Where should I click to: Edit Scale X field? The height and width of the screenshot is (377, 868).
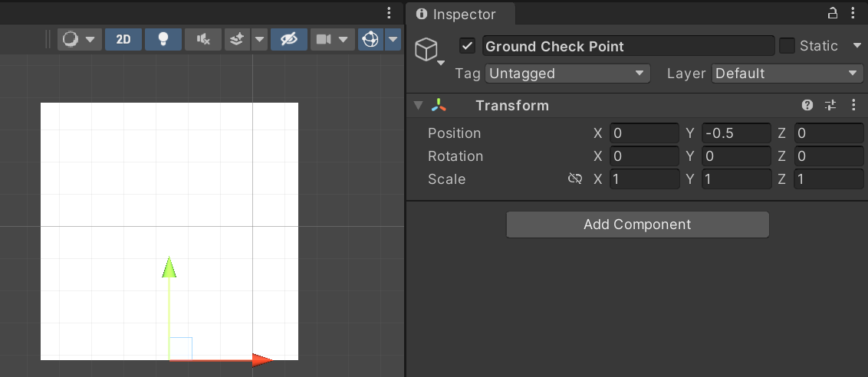pos(644,179)
